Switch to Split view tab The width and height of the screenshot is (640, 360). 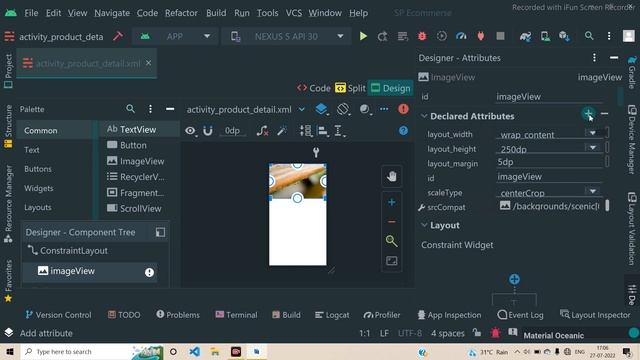coord(350,88)
